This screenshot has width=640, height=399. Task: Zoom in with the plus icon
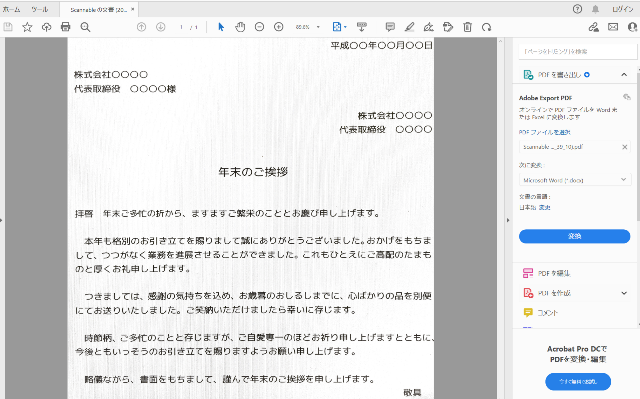[278, 27]
